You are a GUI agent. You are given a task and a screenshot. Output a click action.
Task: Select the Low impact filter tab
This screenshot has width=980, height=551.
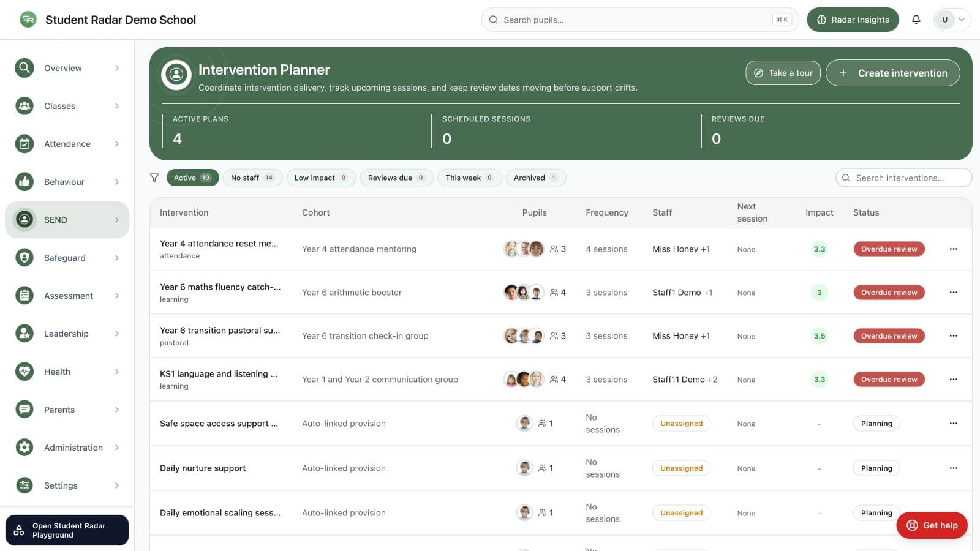point(321,178)
